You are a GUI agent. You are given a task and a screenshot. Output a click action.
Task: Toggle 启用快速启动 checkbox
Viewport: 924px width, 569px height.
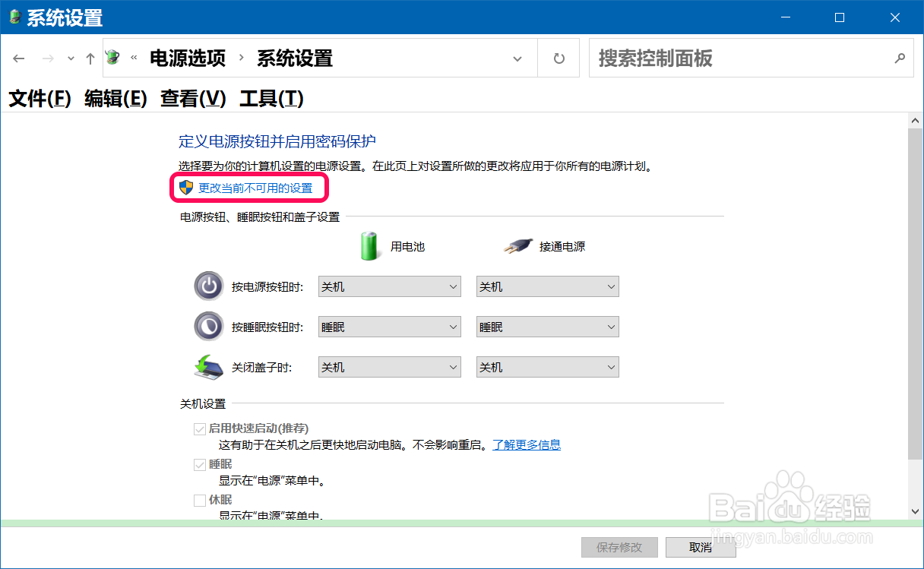pos(200,428)
